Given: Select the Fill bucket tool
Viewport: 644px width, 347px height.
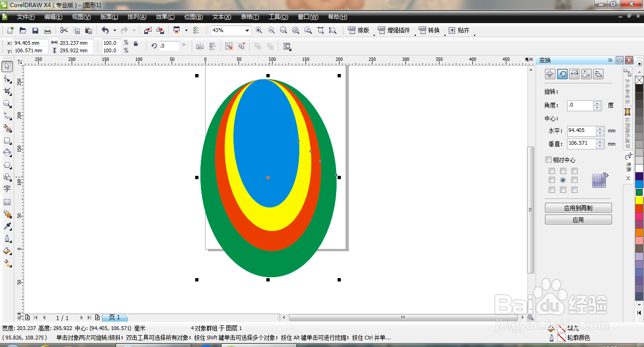Looking at the screenshot, I should tap(7, 251).
